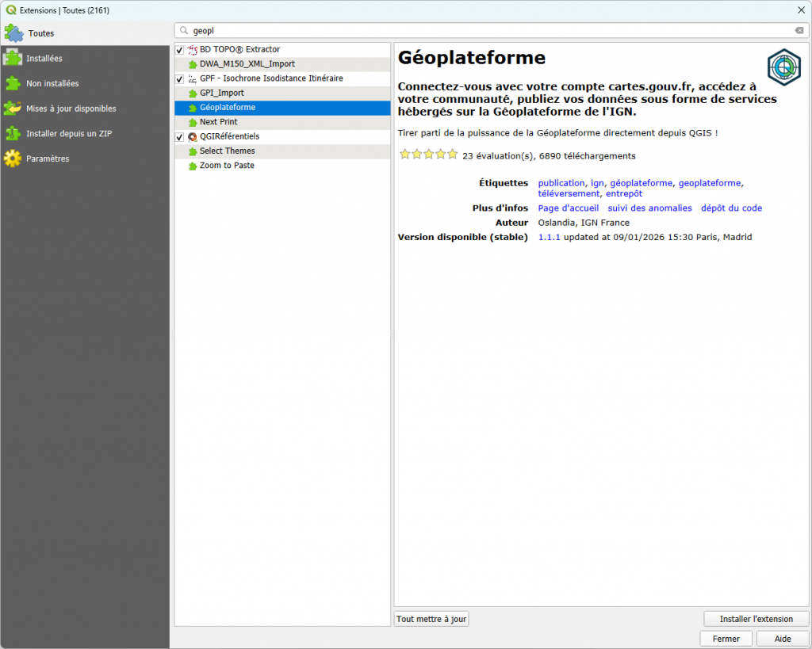Toggle the QGIRéférentiels plugin checkbox
Image resolution: width=812 pixels, height=649 pixels.
point(180,137)
